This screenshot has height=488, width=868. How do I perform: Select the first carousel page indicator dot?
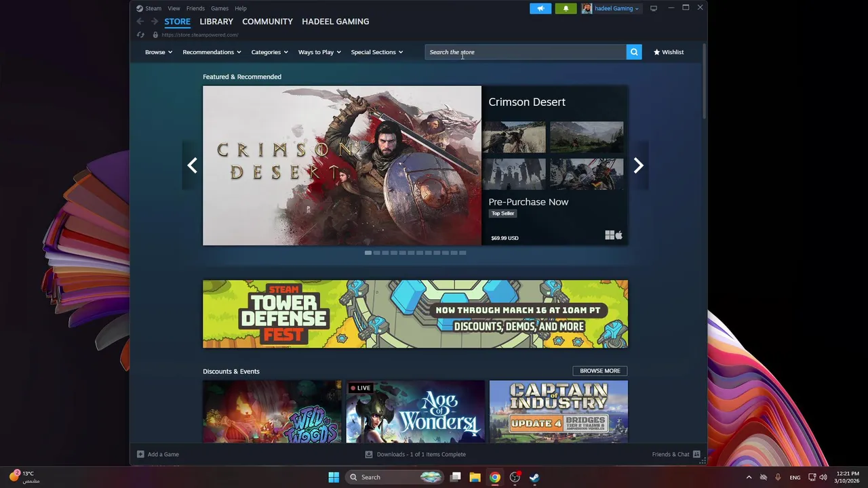368,253
